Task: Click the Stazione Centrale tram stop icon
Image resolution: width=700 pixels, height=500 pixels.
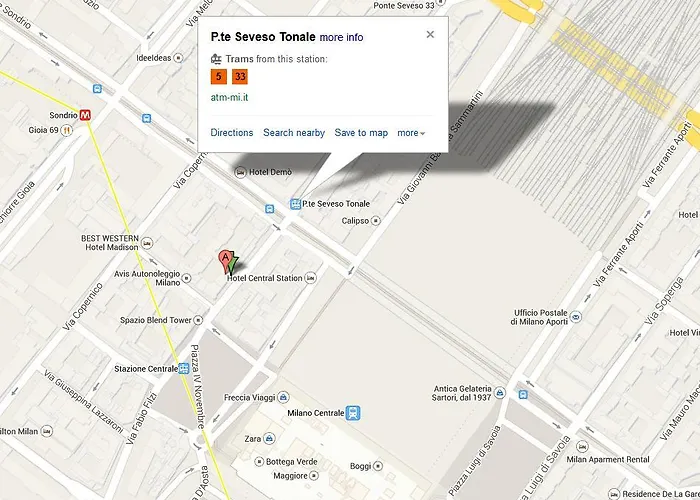Action: [184, 369]
